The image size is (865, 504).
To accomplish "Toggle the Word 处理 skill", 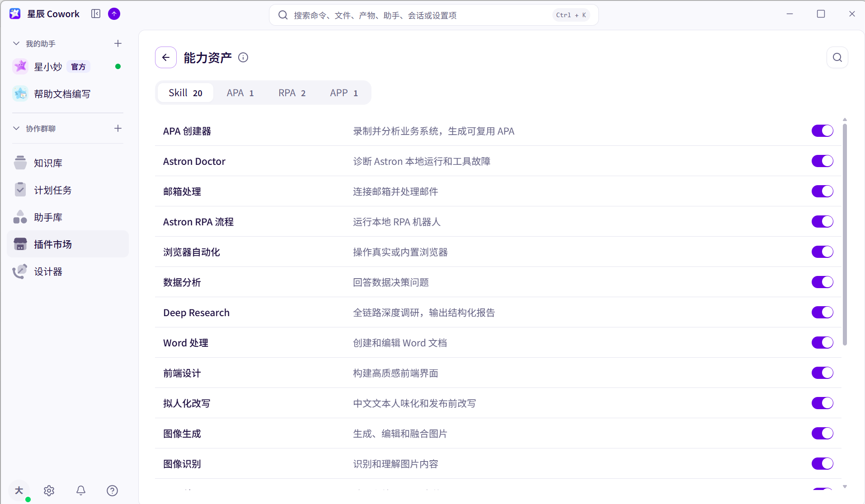I will point(822,343).
